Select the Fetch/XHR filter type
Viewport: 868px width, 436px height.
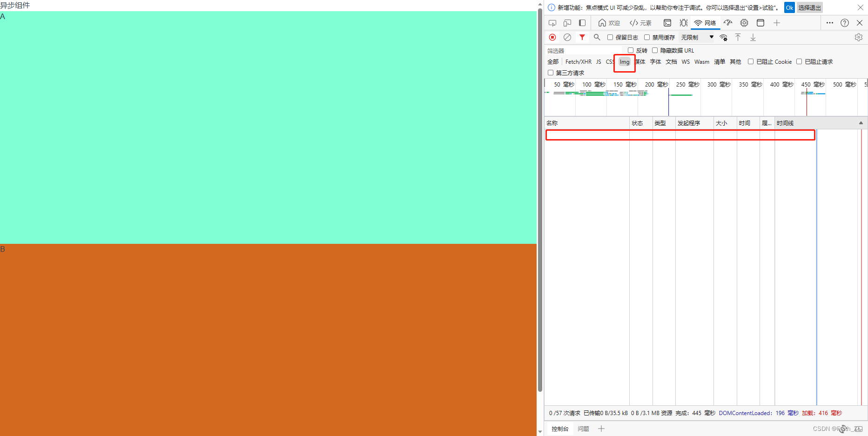click(579, 62)
